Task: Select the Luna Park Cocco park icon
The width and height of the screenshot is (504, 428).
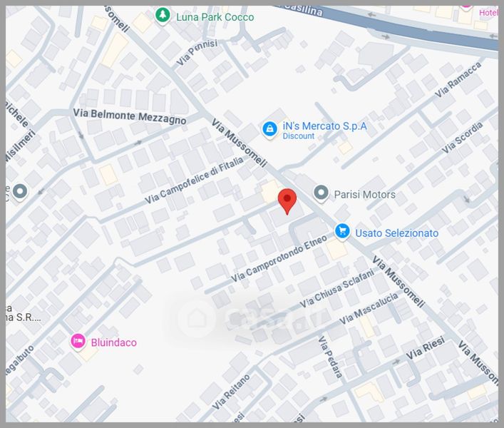Action: (x=163, y=16)
